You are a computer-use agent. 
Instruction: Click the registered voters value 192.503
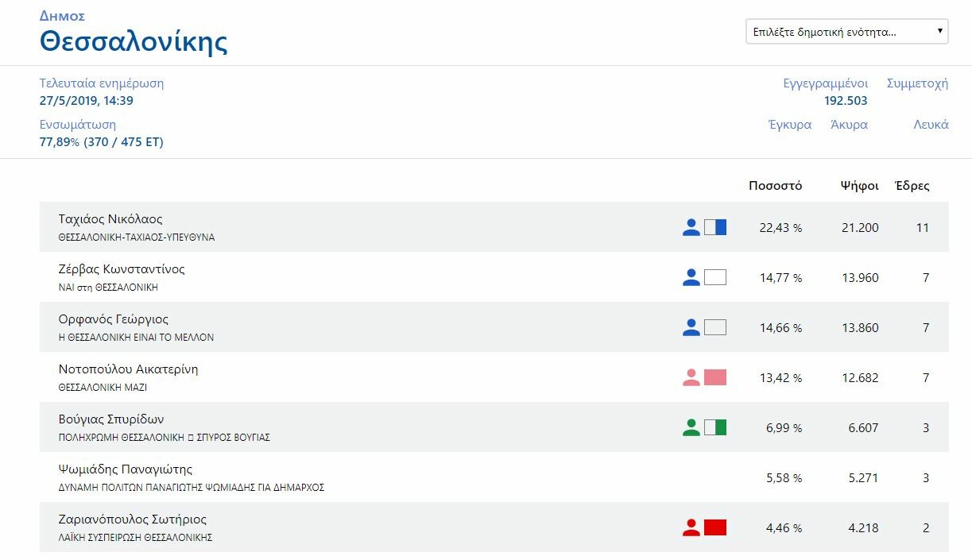point(846,101)
